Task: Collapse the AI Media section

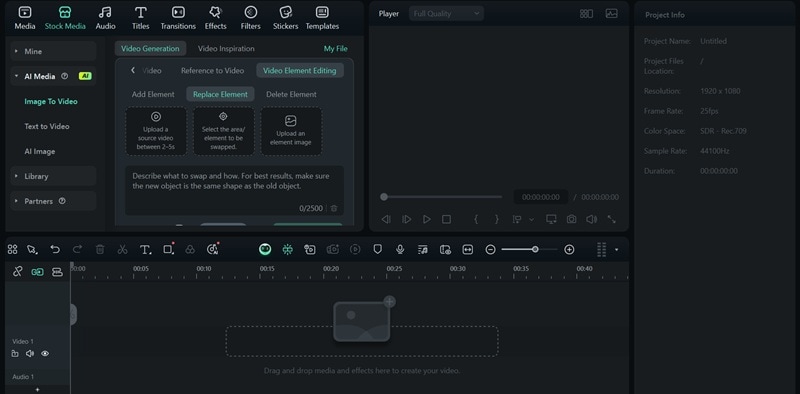Action: [x=53, y=76]
